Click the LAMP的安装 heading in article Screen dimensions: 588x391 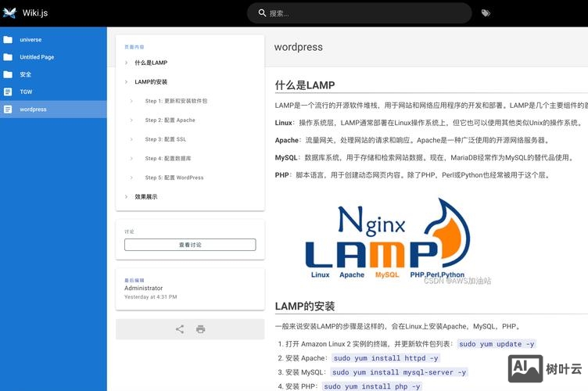305,306
